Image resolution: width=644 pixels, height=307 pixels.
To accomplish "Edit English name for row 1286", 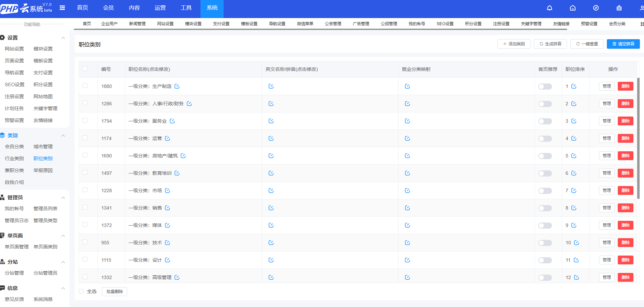I will pos(271,104).
